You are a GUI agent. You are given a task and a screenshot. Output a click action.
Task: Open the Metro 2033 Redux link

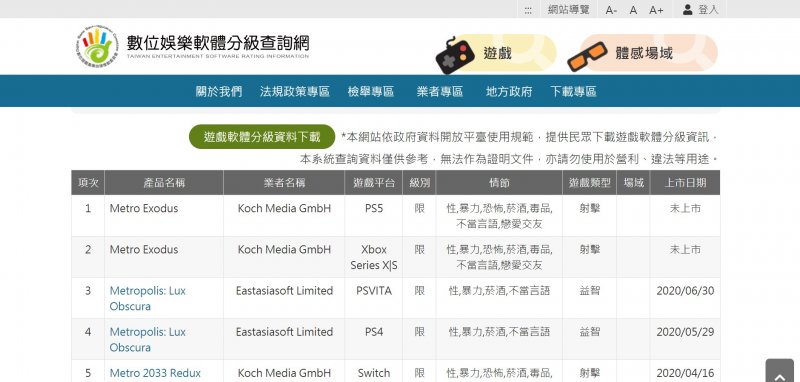point(155,373)
